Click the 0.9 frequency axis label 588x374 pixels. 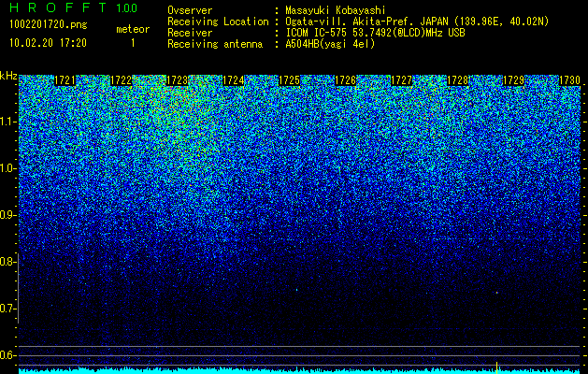(7, 215)
